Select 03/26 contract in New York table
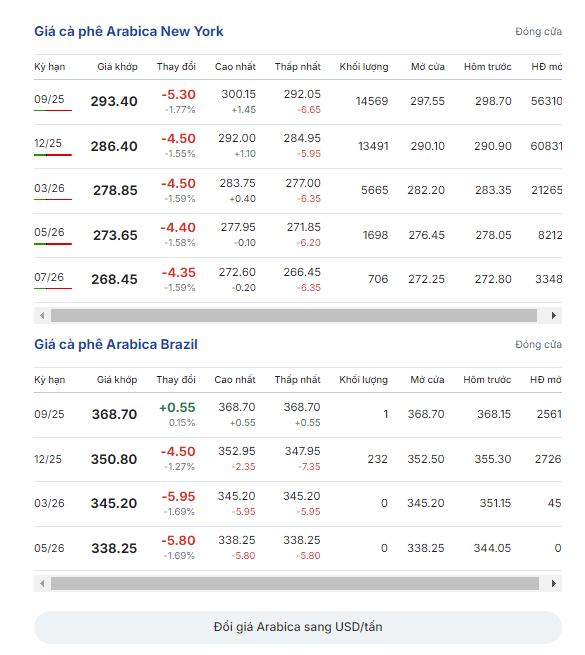Image resolution: width=585 pixels, height=655 pixels. 49,188
